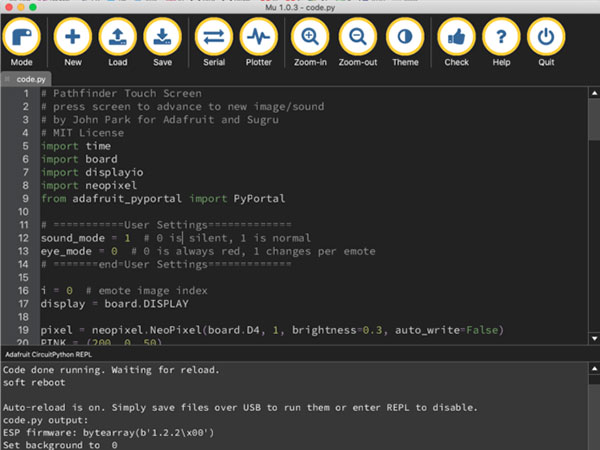
Task: Select the code.py editor tab
Action: point(32,78)
